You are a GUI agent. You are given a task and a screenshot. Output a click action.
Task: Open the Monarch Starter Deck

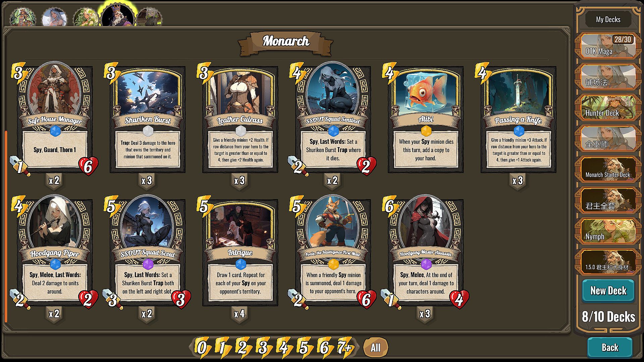(x=608, y=169)
